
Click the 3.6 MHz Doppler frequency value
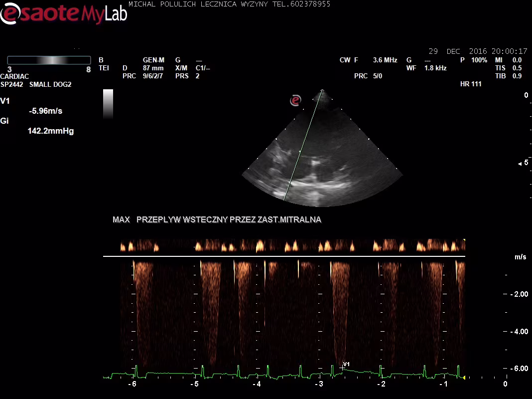[385, 60]
